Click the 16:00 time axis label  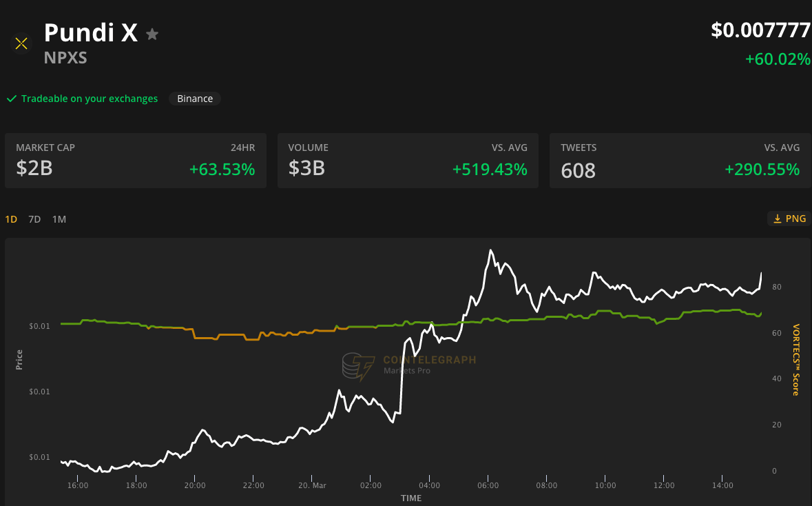(x=78, y=486)
